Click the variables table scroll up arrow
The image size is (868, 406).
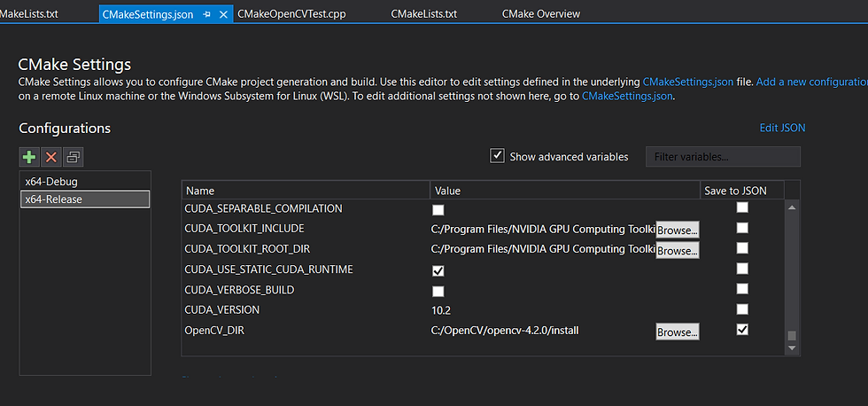(792, 207)
